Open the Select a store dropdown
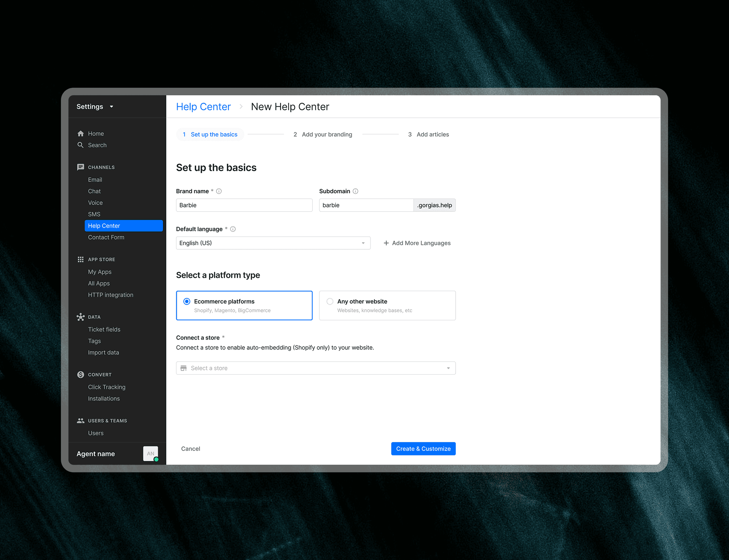The width and height of the screenshot is (729, 560). (x=315, y=368)
